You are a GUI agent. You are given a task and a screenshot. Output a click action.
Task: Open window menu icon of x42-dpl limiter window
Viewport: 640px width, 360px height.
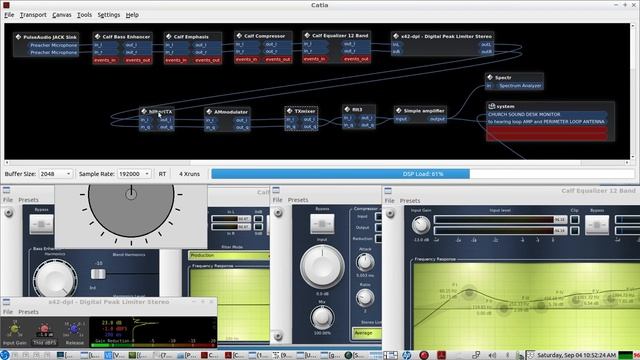[x=6, y=302]
